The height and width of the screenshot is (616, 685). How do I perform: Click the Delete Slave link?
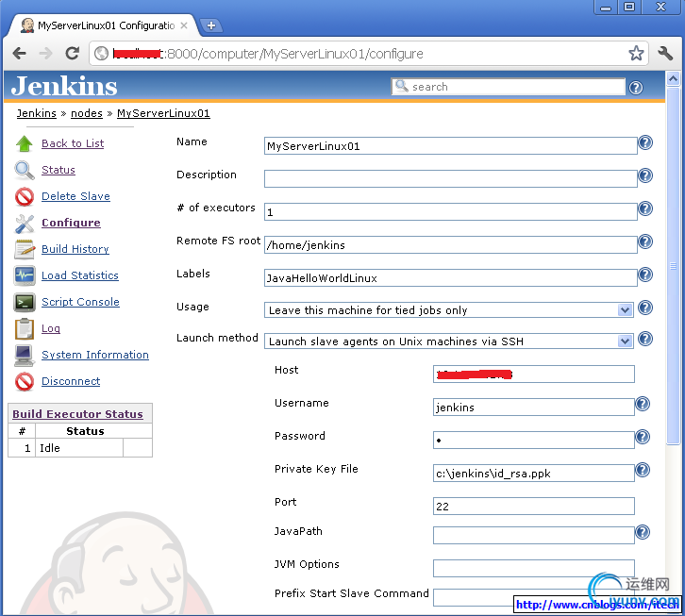point(75,196)
